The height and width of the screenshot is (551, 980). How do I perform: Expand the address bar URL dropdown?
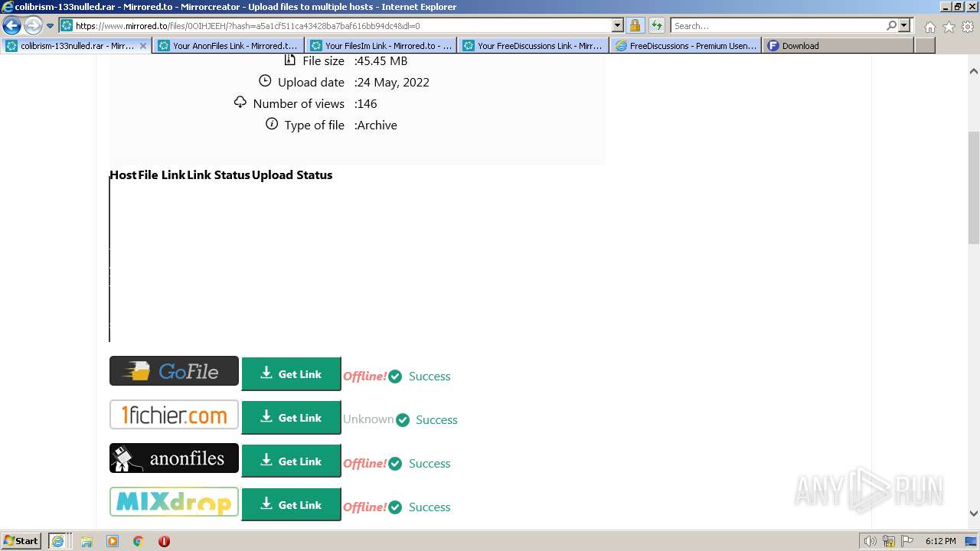(x=618, y=25)
